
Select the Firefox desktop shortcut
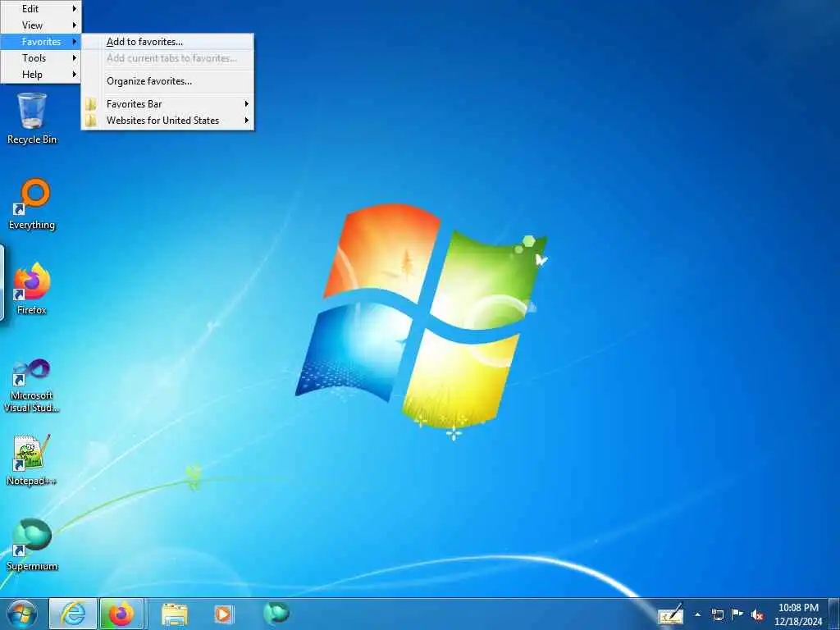tap(32, 289)
